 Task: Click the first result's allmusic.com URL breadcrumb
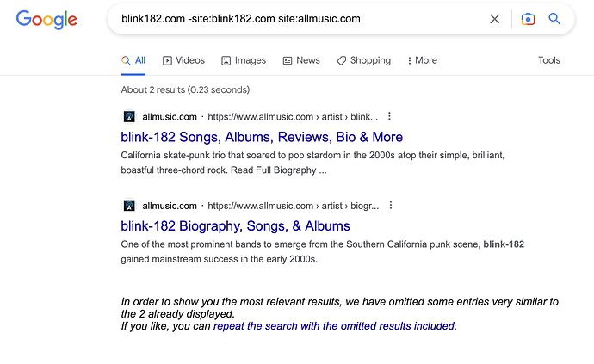tap(293, 117)
